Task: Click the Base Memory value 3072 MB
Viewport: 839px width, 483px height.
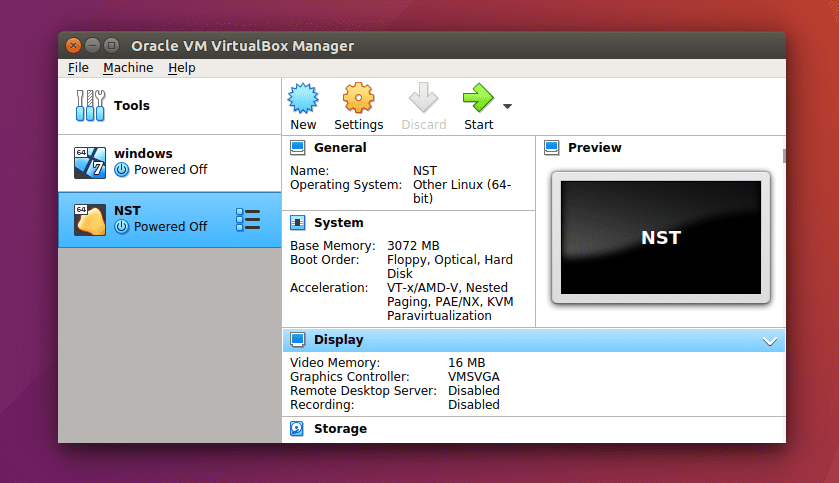Action: click(413, 246)
